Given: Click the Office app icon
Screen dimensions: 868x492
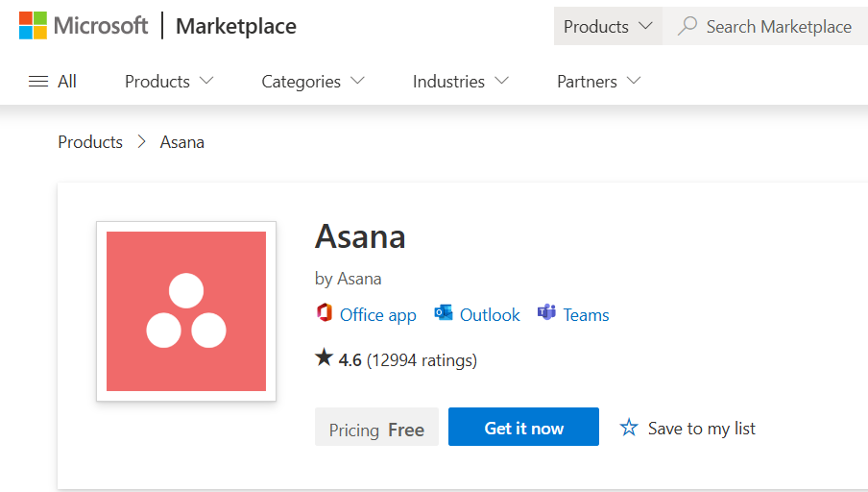Looking at the screenshot, I should pyautogui.click(x=325, y=312).
